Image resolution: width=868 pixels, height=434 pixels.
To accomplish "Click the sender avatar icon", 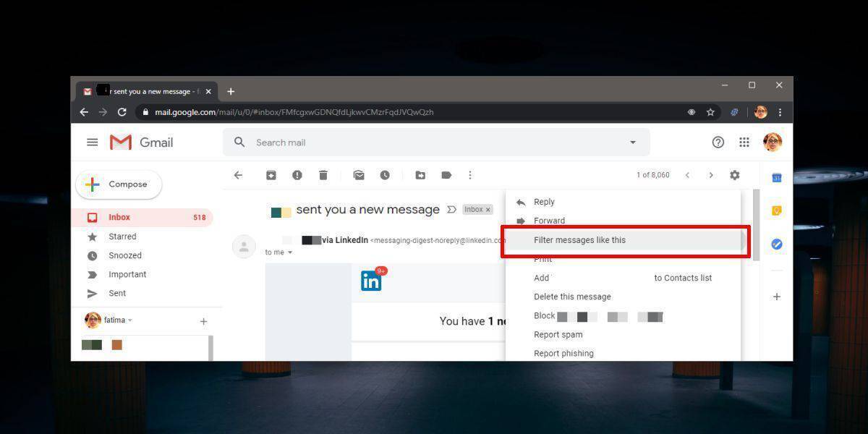I will point(244,247).
